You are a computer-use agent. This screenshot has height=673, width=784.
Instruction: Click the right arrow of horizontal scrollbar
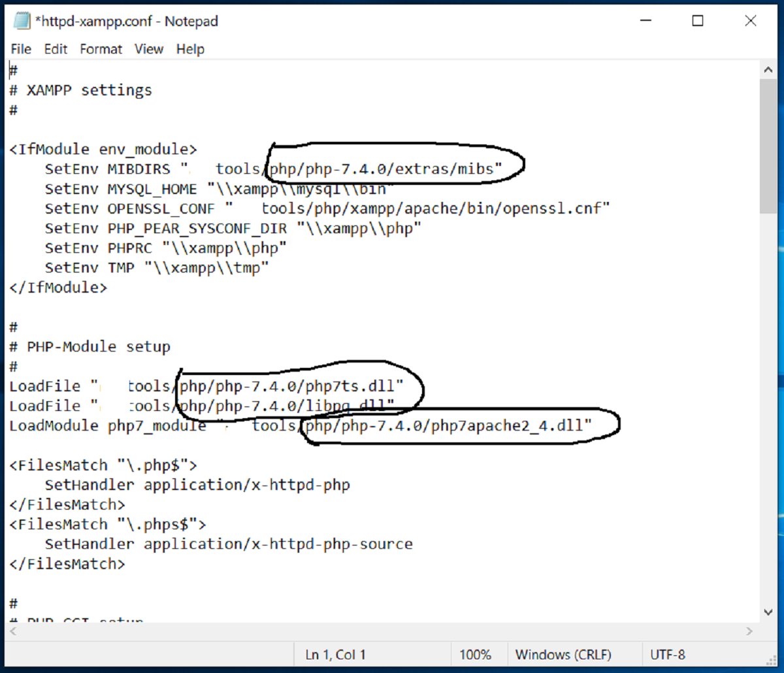pyautogui.click(x=750, y=631)
